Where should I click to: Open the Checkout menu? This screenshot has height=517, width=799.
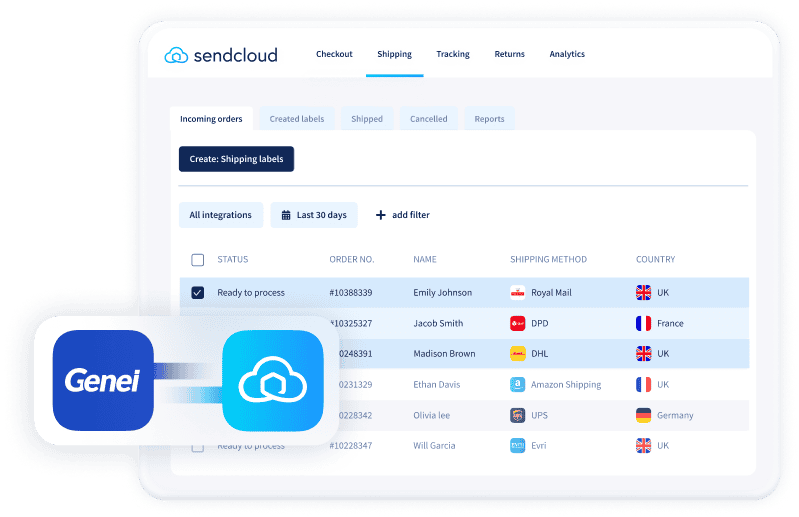(x=334, y=54)
